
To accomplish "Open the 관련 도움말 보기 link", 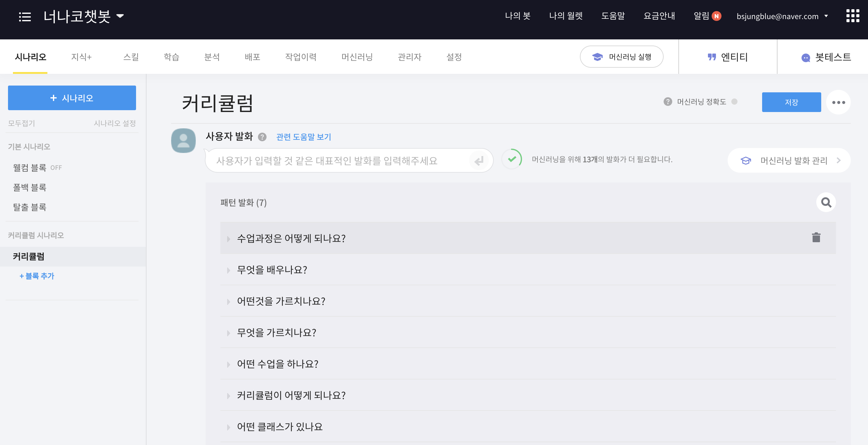I will [303, 137].
